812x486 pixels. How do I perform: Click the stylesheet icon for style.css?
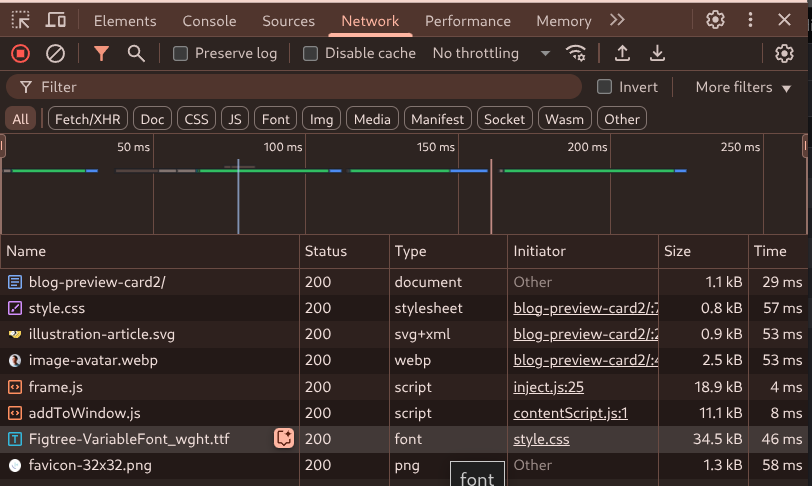click(15, 308)
